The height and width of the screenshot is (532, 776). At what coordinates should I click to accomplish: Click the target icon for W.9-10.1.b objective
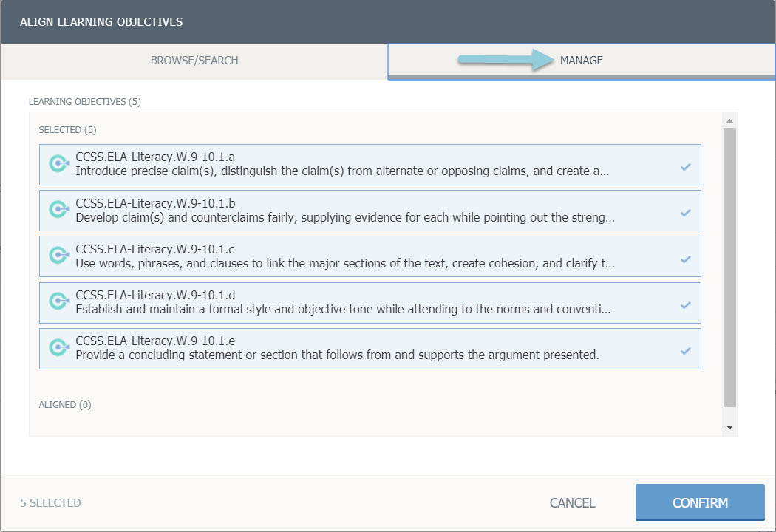(58, 210)
